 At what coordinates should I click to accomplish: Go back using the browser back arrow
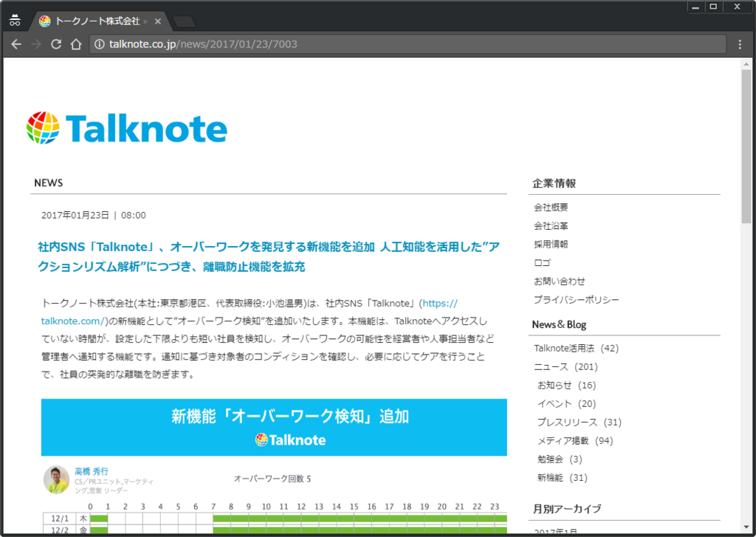click(16, 44)
